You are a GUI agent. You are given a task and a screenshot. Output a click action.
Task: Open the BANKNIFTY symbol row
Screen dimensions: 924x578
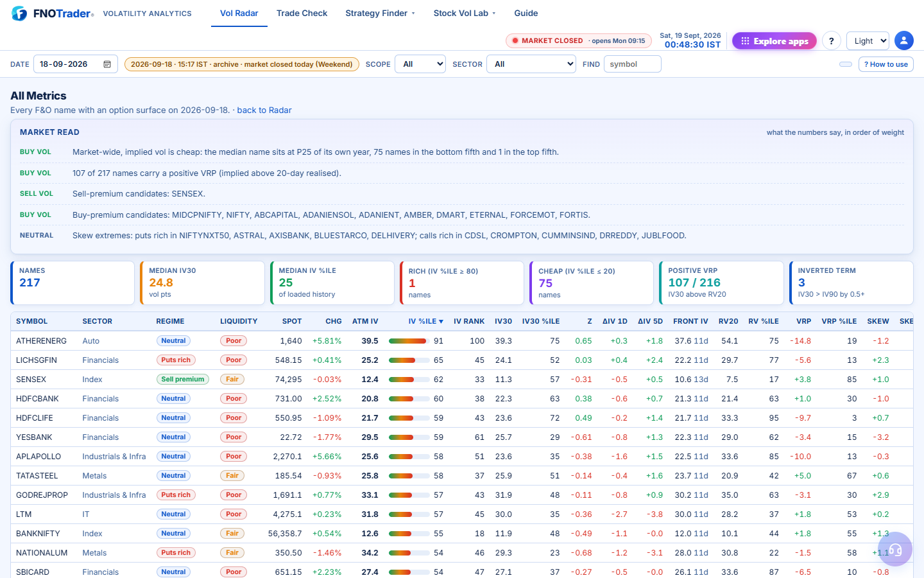[38, 534]
